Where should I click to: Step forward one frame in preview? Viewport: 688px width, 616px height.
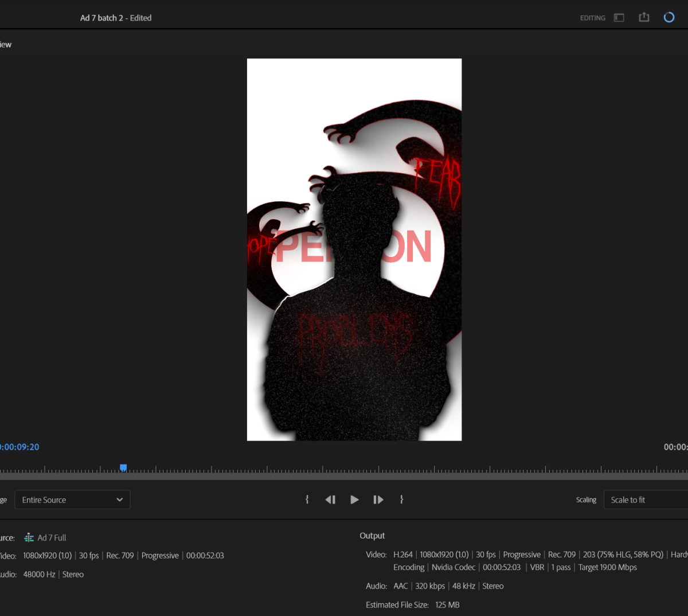click(x=378, y=500)
